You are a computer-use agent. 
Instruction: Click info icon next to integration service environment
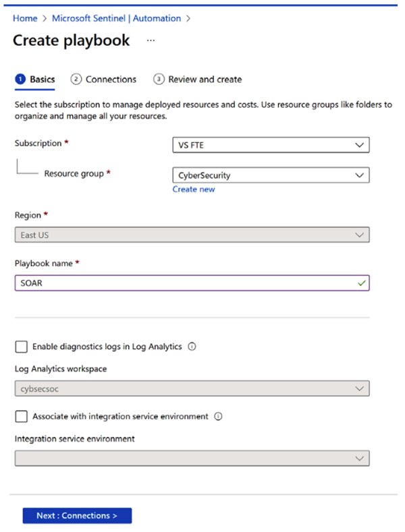coord(218,417)
